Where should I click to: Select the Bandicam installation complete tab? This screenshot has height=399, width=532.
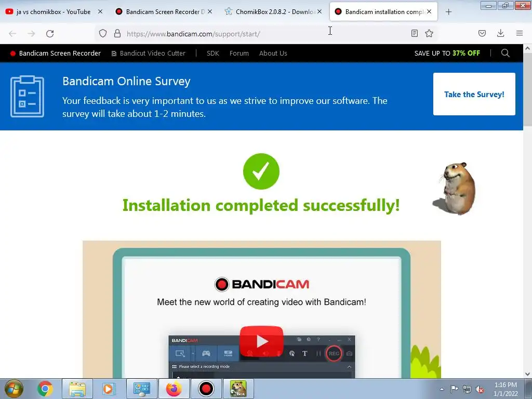point(383,12)
